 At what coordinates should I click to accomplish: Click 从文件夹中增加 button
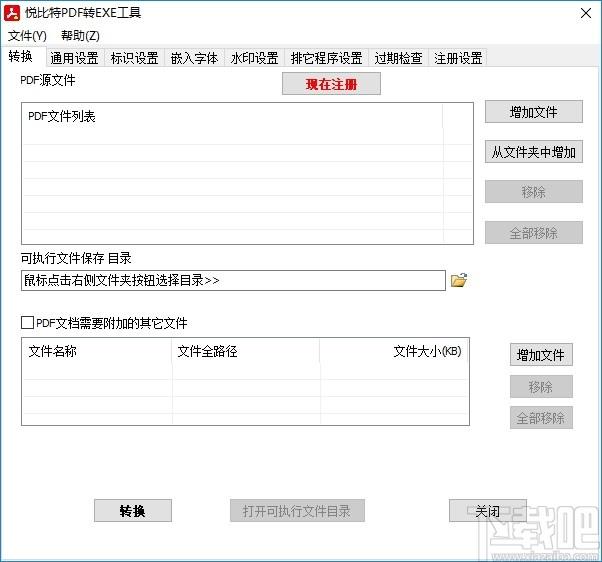pyautogui.click(x=534, y=152)
